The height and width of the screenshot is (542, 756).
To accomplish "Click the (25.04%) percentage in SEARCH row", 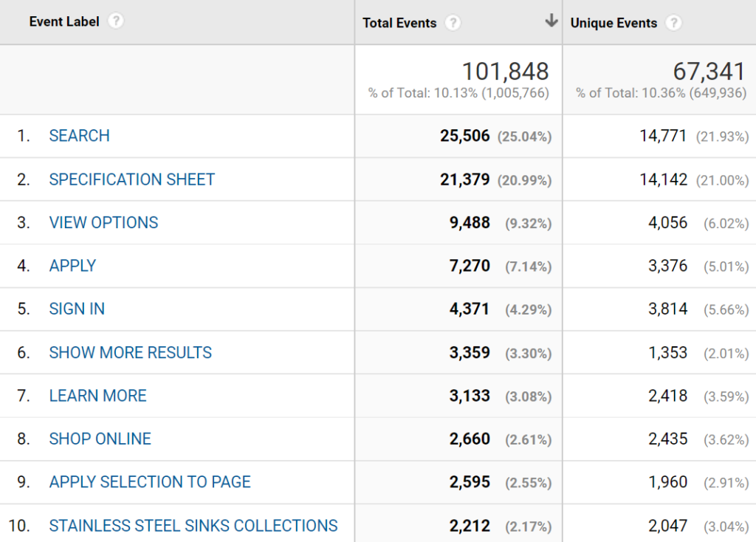I will 525,137.
